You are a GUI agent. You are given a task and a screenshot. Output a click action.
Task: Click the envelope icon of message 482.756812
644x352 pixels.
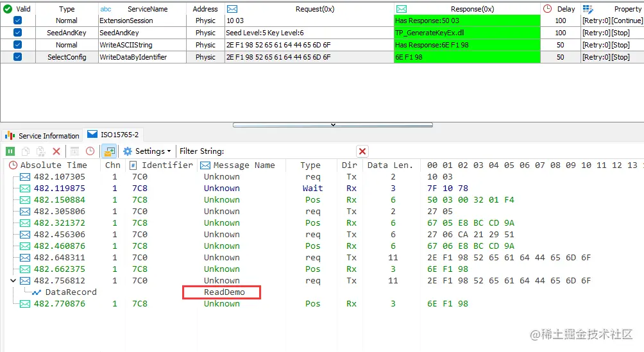click(x=25, y=281)
